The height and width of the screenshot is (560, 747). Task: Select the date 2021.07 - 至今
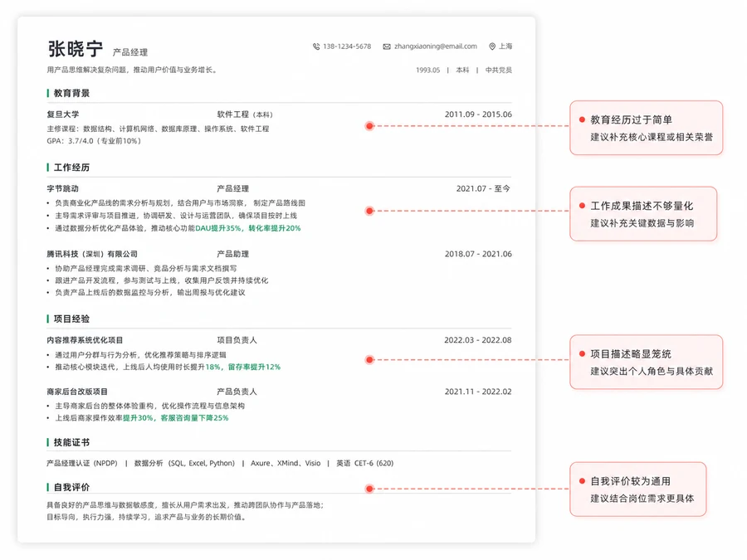click(x=483, y=188)
